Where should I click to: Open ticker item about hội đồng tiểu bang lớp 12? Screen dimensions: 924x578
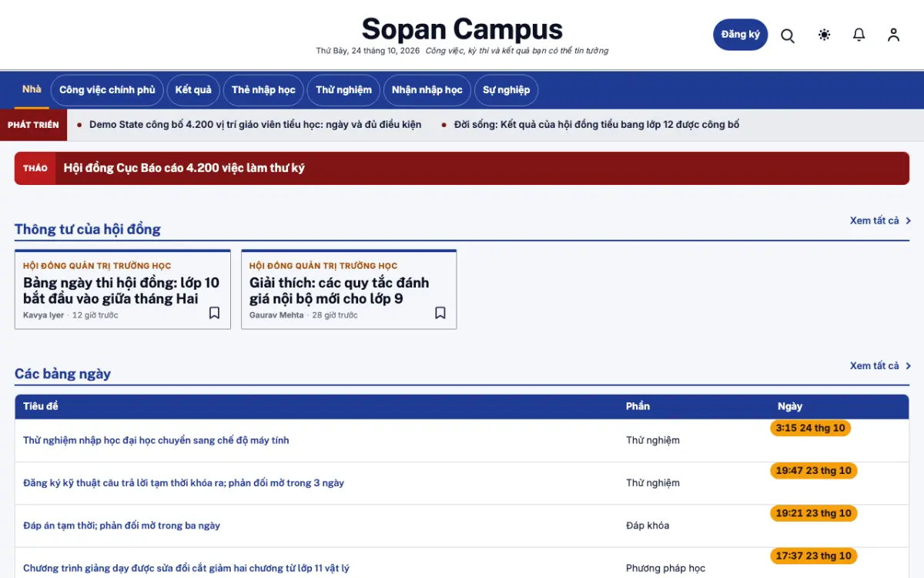597,125
